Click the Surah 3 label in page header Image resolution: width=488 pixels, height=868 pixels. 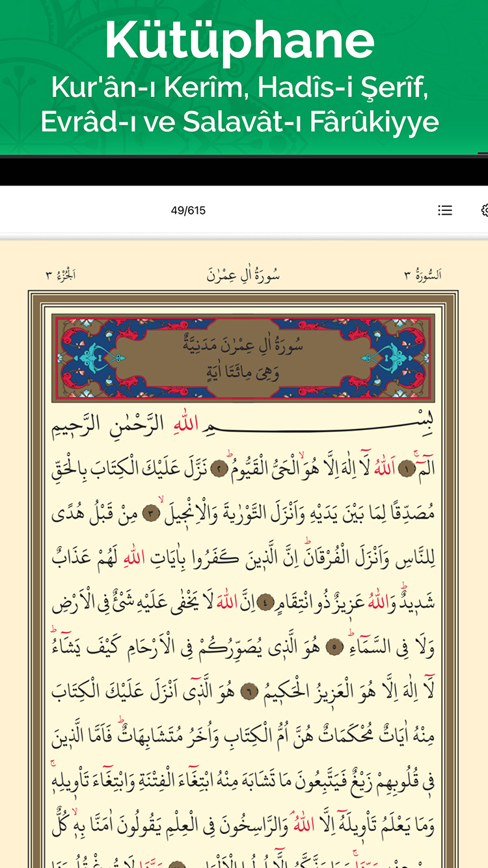tap(422, 275)
